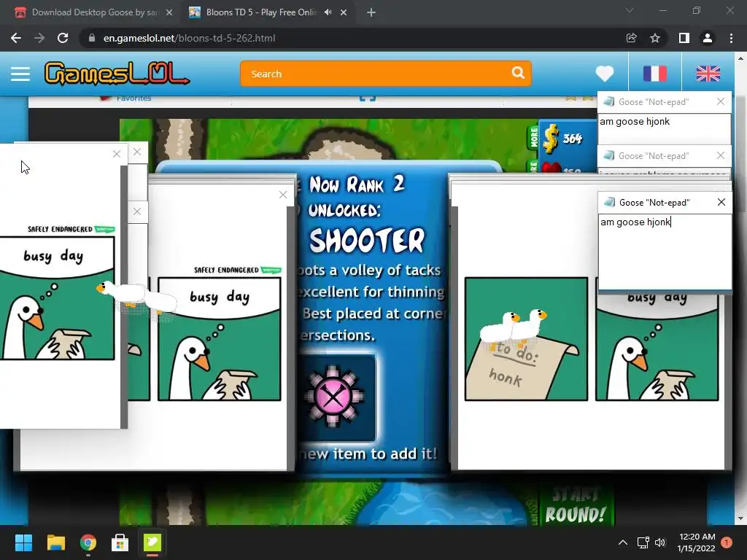Open a new browser tab
This screenshot has height=560, width=747.
[x=371, y=12]
